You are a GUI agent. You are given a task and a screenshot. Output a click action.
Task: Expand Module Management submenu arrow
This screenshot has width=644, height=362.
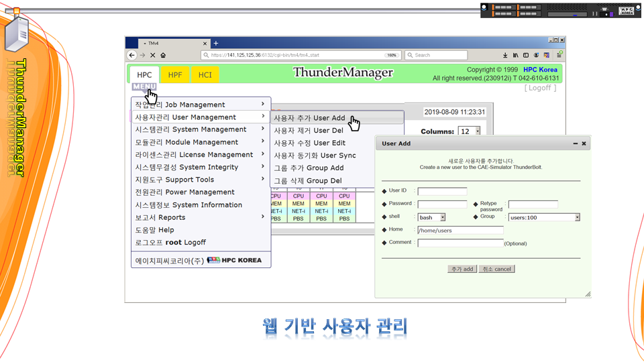pyautogui.click(x=263, y=141)
